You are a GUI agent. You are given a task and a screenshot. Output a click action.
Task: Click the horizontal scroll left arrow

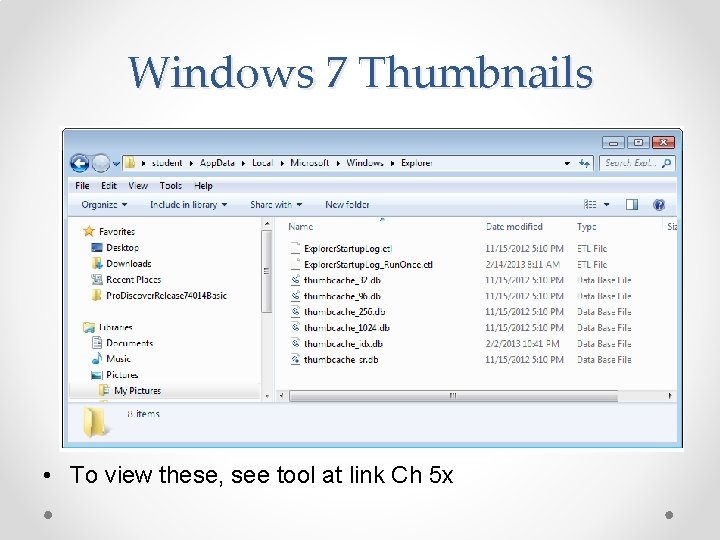281,396
